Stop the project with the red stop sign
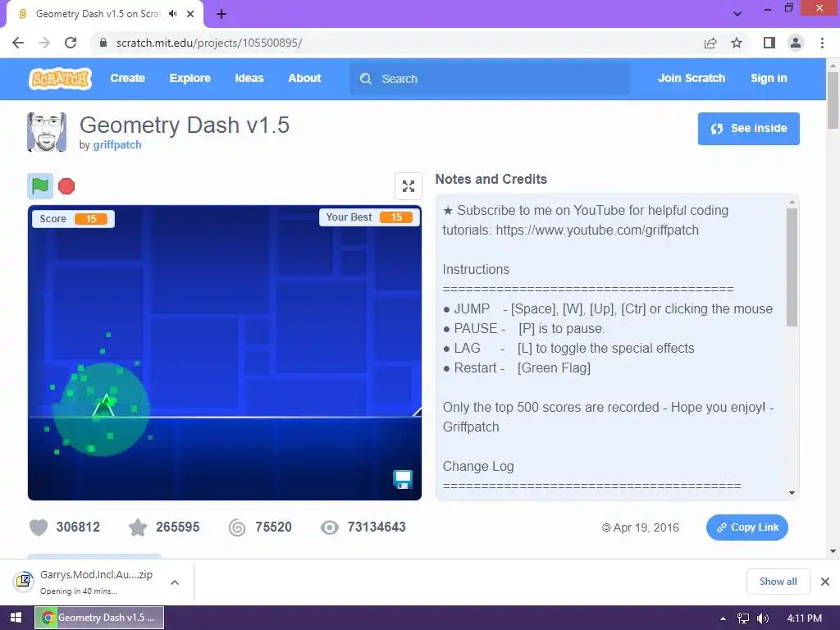The width and height of the screenshot is (840, 630). [66, 186]
